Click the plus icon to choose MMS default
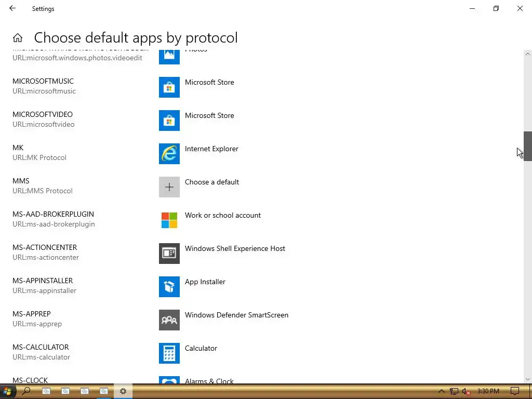Screen dimensions: 532x399 pos(169,187)
